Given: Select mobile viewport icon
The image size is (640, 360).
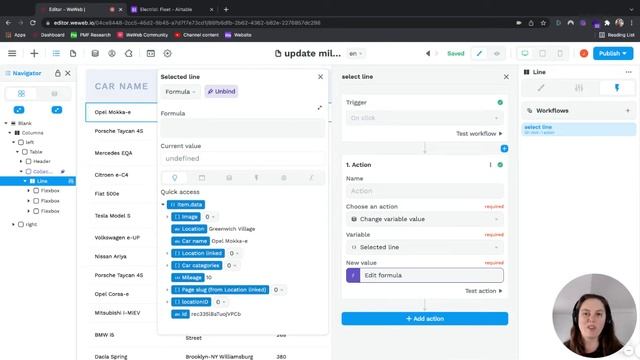Looking at the screenshot, I should point(560,53).
